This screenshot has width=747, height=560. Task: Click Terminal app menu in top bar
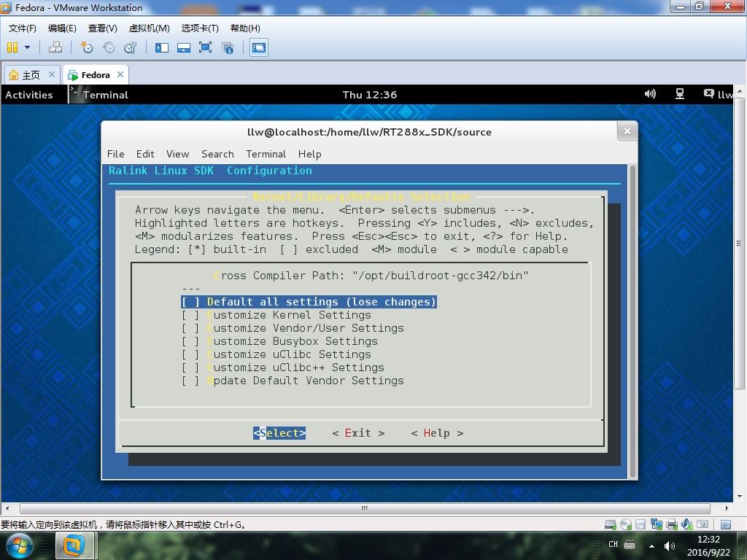click(99, 95)
